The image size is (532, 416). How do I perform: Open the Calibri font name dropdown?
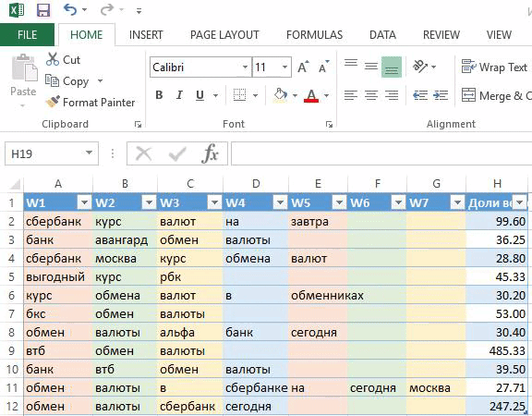(245, 67)
